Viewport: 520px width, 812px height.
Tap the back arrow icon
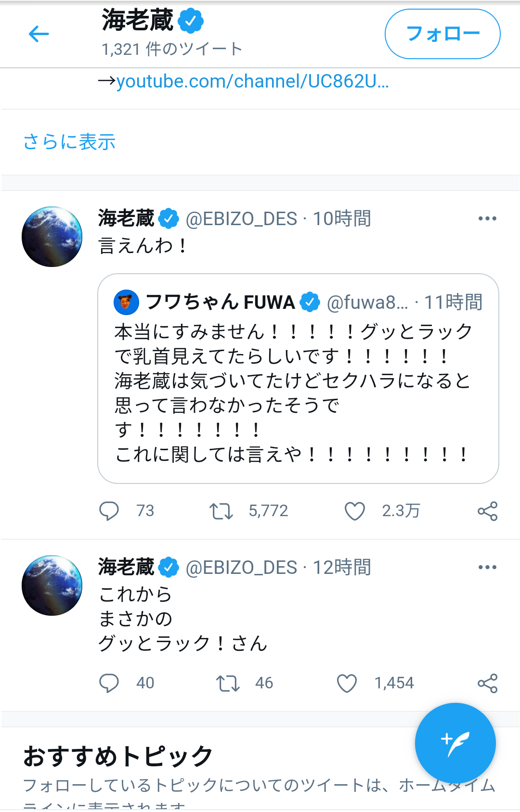pyautogui.click(x=39, y=34)
